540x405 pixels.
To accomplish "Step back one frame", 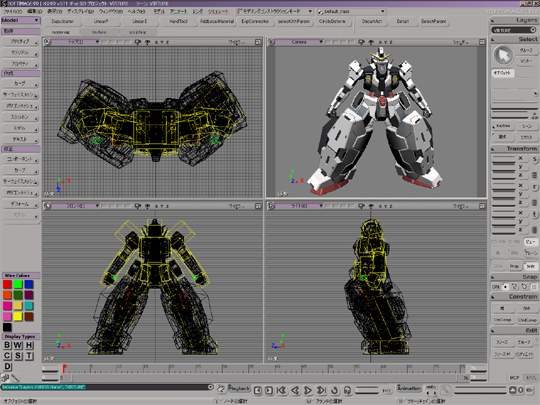I will pyautogui.click(x=258, y=390).
